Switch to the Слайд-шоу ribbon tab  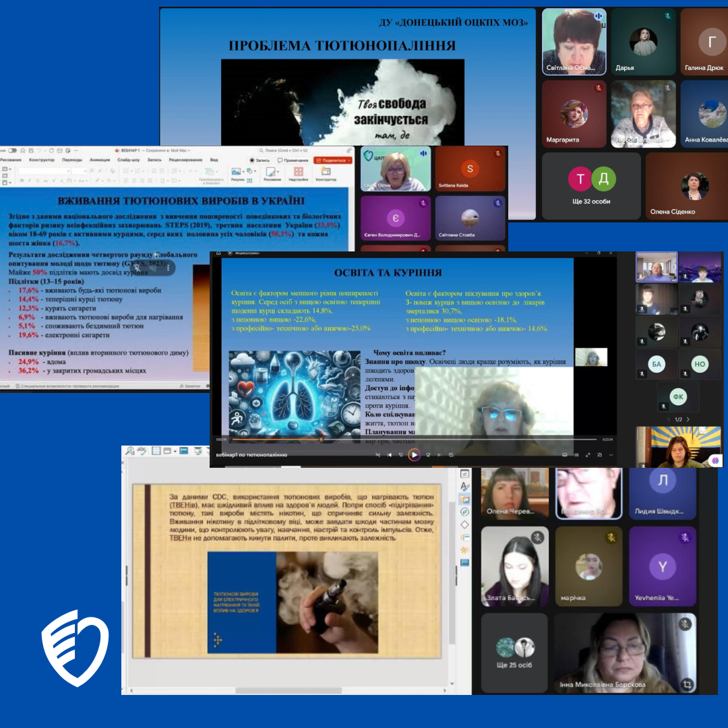tap(129, 160)
